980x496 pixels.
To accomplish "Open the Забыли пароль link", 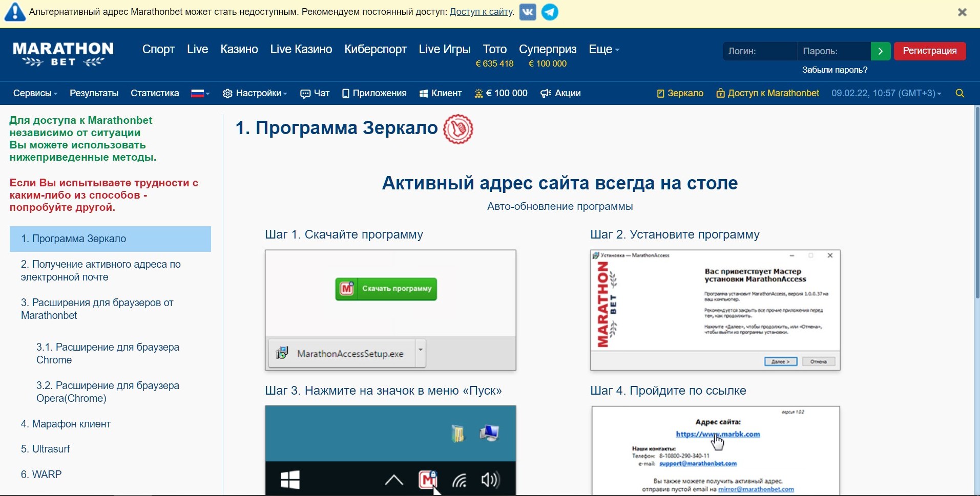I will pyautogui.click(x=835, y=70).
